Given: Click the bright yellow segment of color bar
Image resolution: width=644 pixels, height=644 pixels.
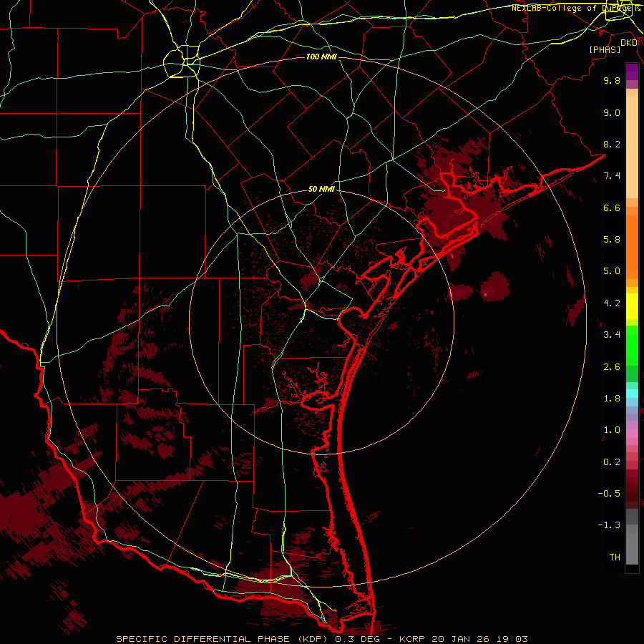Looking at the screenshot, I should [632, 306].
